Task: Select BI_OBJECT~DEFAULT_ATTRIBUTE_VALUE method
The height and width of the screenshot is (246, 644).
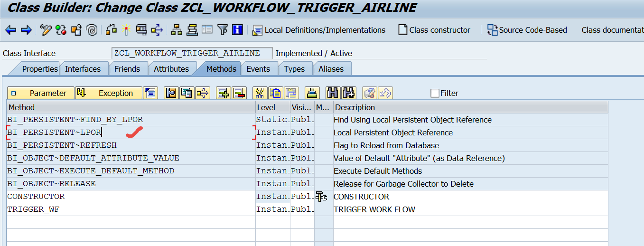Action: 131,158
